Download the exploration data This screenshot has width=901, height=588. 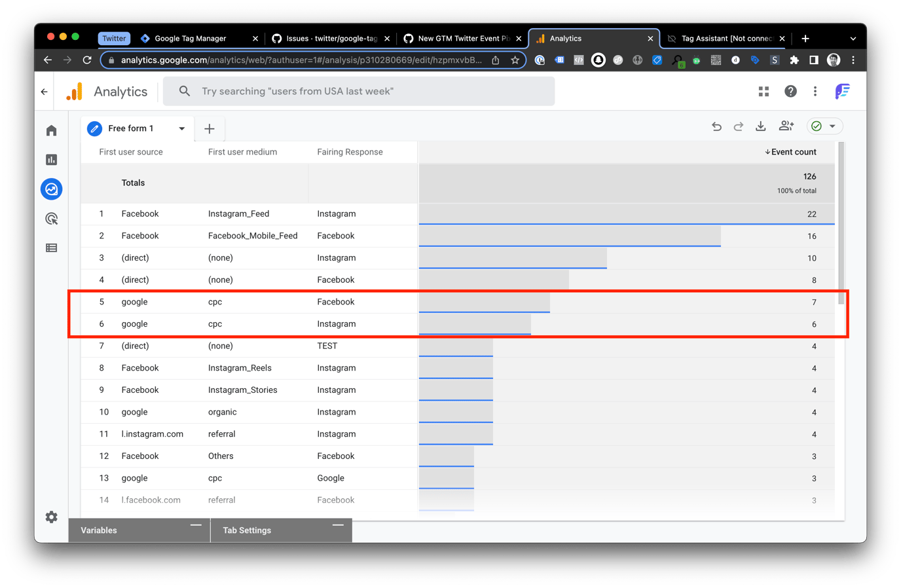coord(761,126)
